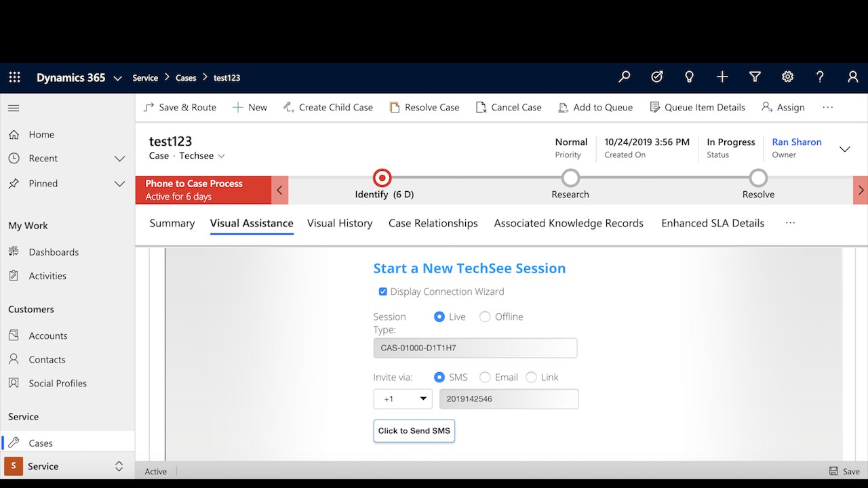This screenshot has width=868, height=488.
Task: Open Associated Knowledge Records tab
Action: click(x=568, y=223)
